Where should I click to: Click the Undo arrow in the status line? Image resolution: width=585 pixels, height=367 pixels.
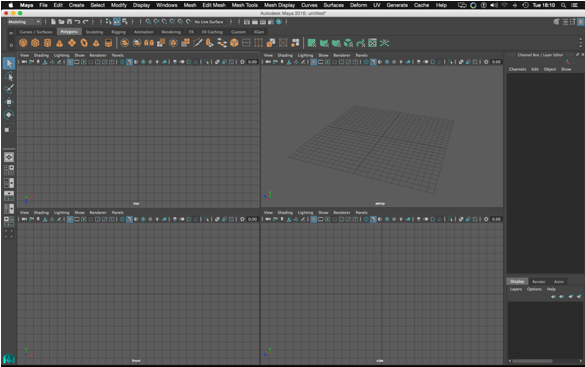point(77,22)
